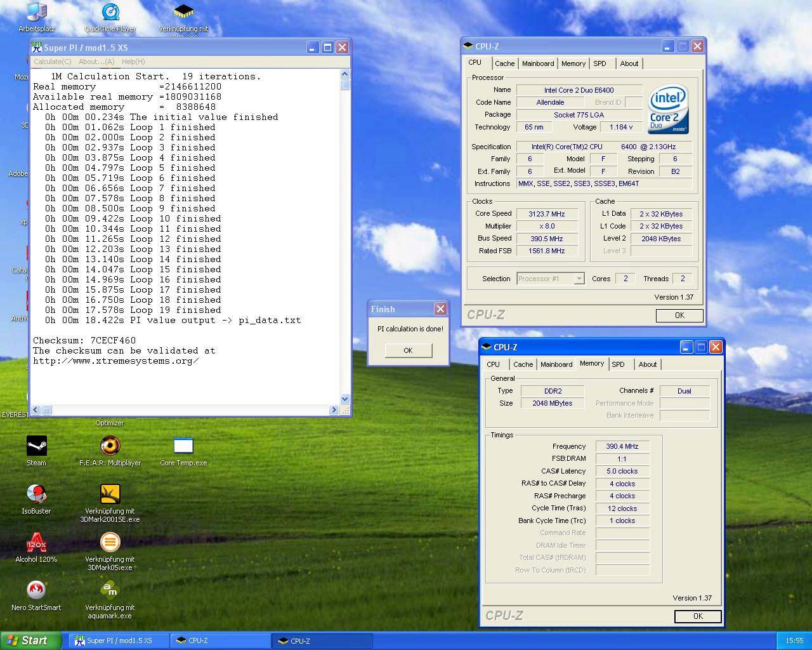Click the Code Name value Allendale

550,102
